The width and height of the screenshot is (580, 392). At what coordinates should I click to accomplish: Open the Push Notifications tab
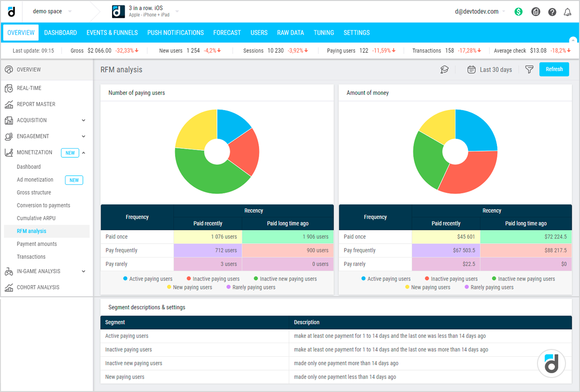tap(175, 33)
